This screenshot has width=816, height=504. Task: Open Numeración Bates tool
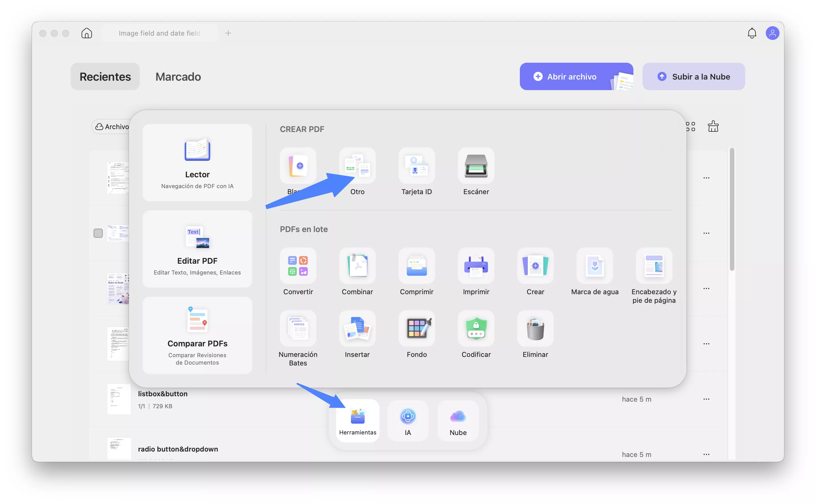tap(298, 328)
